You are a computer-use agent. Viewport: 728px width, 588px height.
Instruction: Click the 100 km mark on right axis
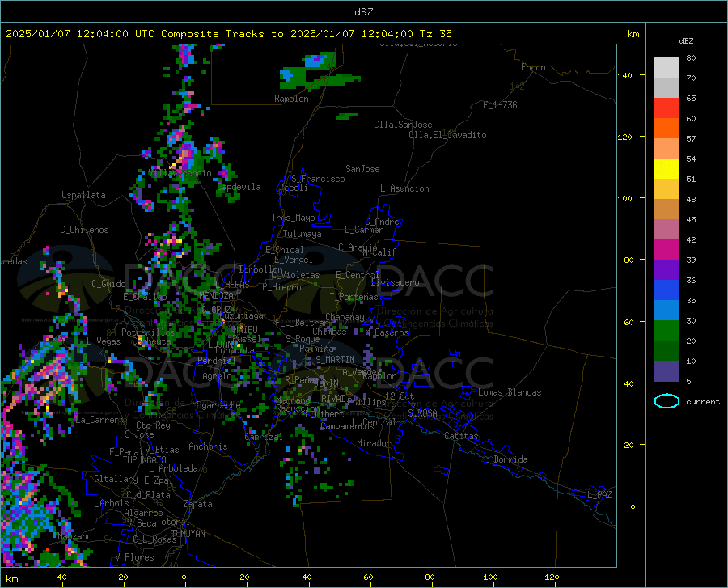click(624, 198)
